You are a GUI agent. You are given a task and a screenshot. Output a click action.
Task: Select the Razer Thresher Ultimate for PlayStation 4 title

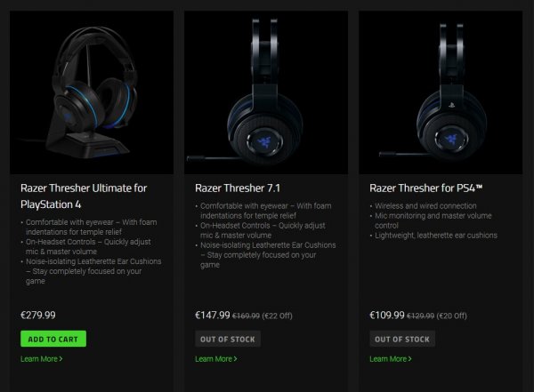84,196
